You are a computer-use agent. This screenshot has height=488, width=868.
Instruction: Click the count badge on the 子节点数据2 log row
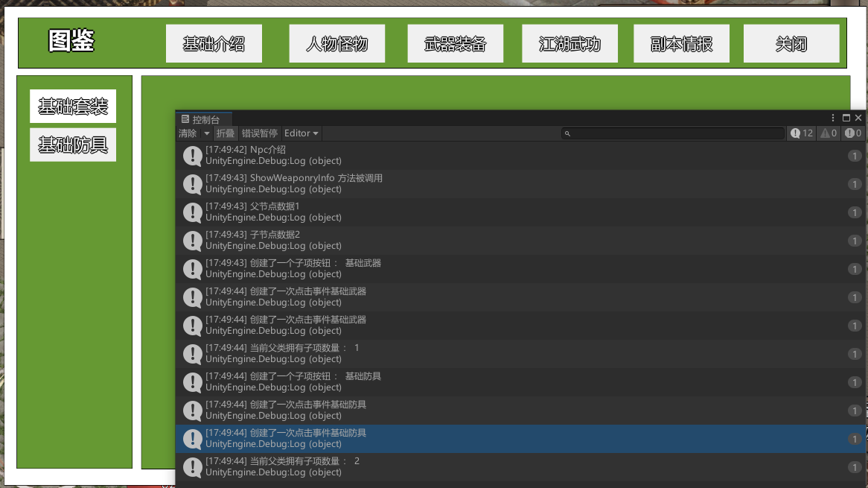click(854, 241)
